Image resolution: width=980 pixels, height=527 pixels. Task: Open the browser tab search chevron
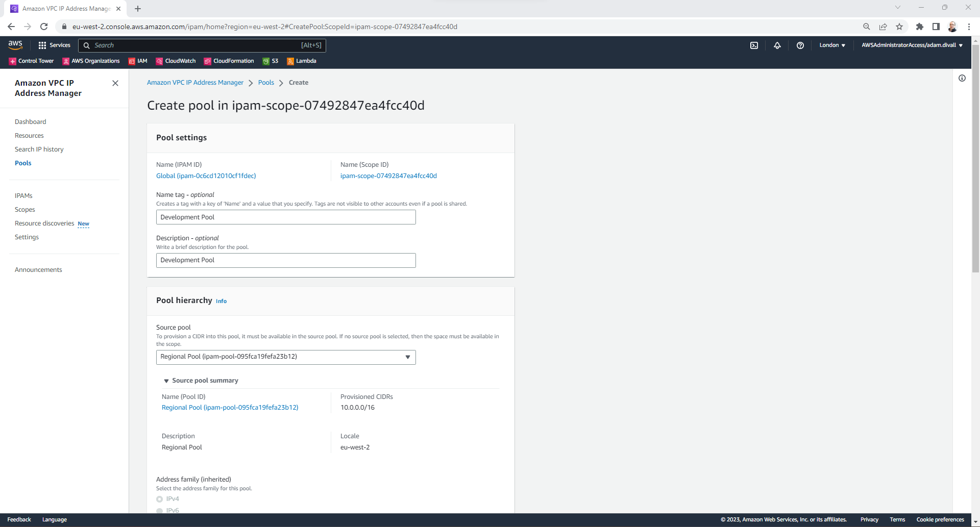coord(898,8)
